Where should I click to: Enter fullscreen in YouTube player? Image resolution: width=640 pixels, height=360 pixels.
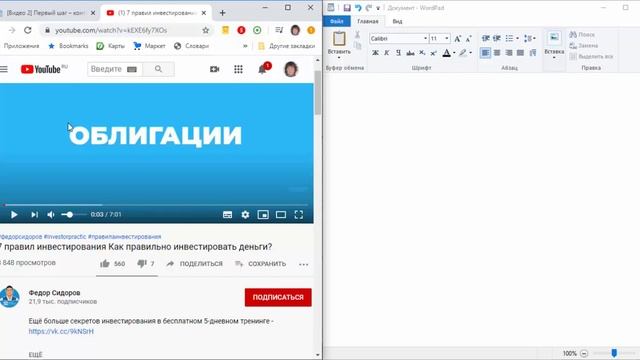pos(299,215)
